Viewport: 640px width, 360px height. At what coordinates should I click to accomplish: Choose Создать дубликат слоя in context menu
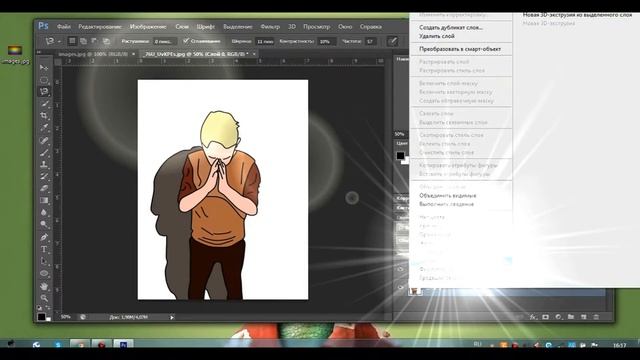[x=451, y=28]
